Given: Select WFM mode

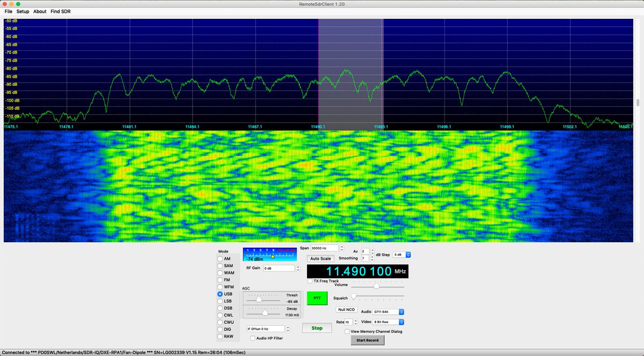Looking at the screenshot, I should pyautogui.click(x=220, y=287).
